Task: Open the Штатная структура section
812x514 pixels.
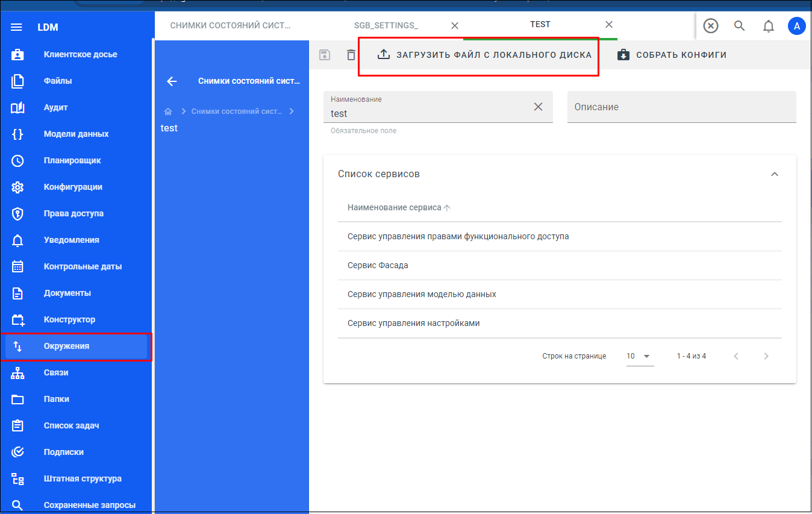Action: click(76, 478)
